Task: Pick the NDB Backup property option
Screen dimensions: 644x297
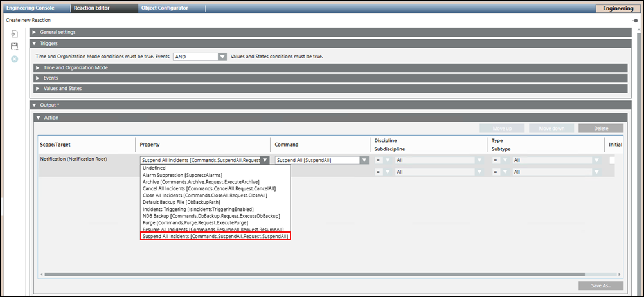Action: tap(211, 216)
